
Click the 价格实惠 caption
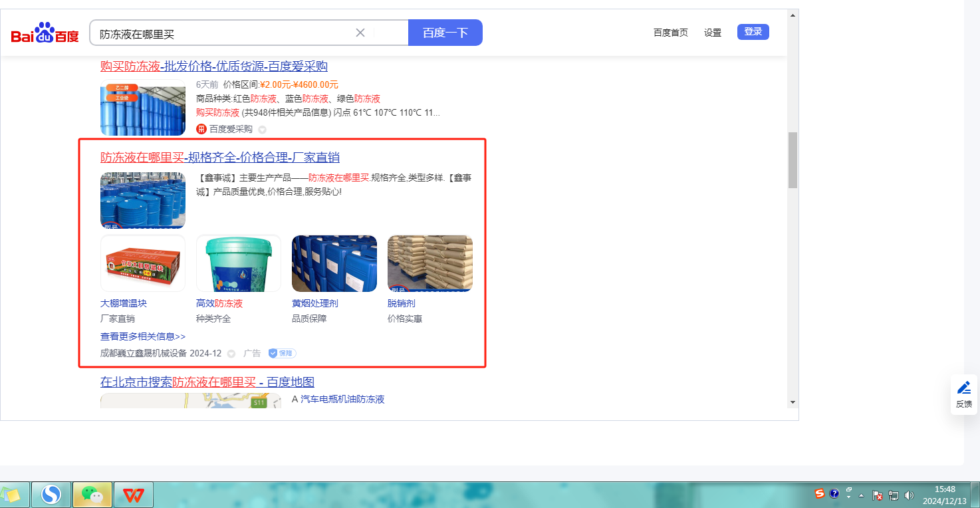pos(405,319)
